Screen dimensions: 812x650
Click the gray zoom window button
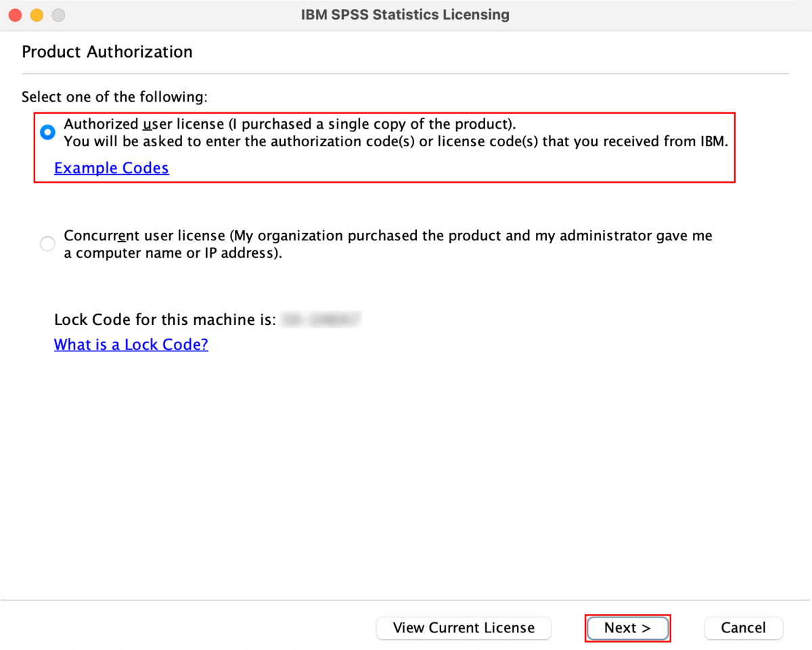[x=58, y=14]
